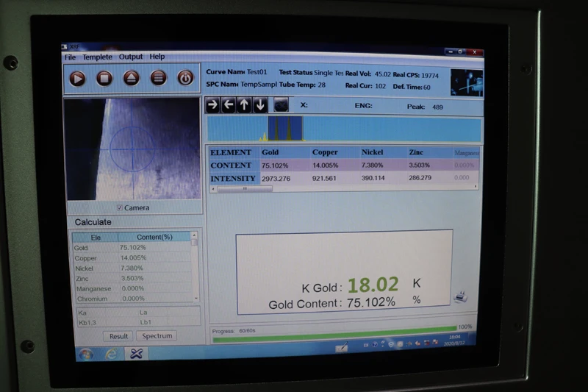Toggle the Camera checkbox
588x392 pixels.
(x=120, y=208)
